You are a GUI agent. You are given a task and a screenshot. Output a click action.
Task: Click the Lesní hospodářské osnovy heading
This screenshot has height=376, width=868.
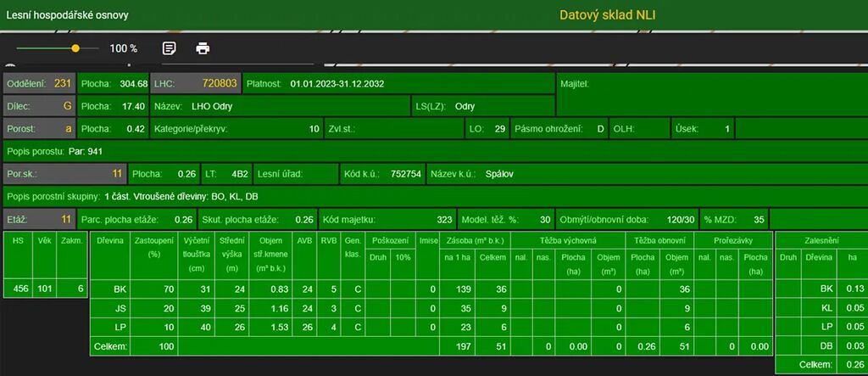(x=66, y=14)
